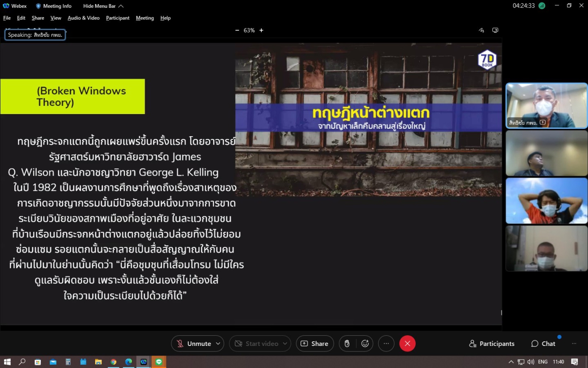Click the red Leave meeting button
The image size is (588, 368).
(407, 344)
